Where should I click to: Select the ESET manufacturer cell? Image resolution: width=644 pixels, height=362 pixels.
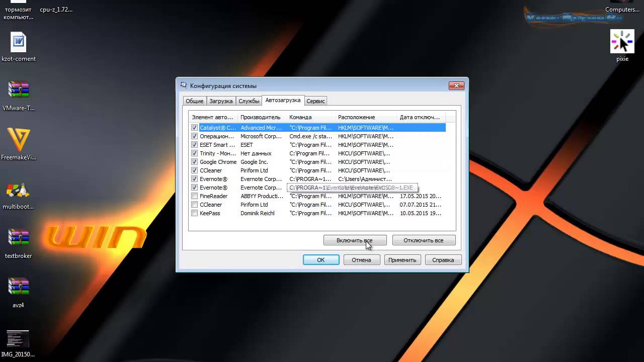[x=247, y=145]
